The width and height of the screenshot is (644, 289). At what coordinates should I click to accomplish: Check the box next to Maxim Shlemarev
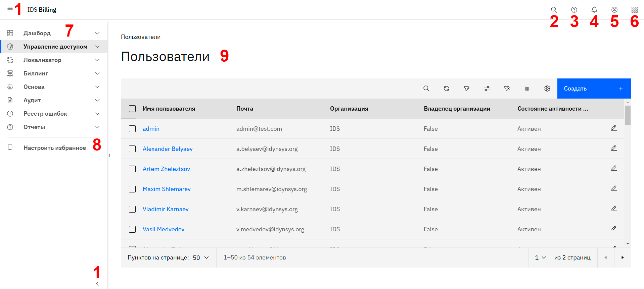tap(132, 189)
